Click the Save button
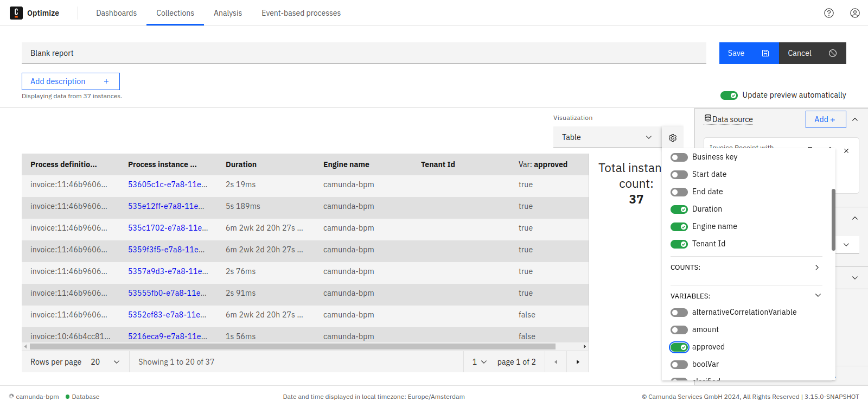This screenshot has height=407, width=868. click(x=749, y=53)
